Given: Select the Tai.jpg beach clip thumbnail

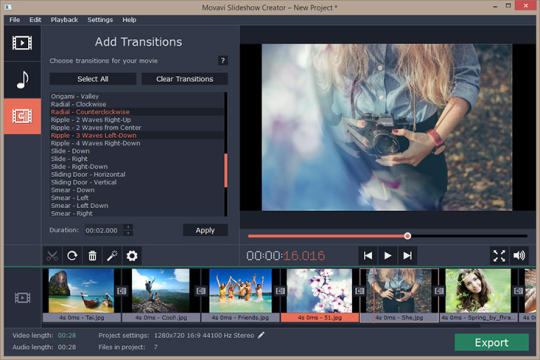Looking at the screenshot, I should coord(81,291).
